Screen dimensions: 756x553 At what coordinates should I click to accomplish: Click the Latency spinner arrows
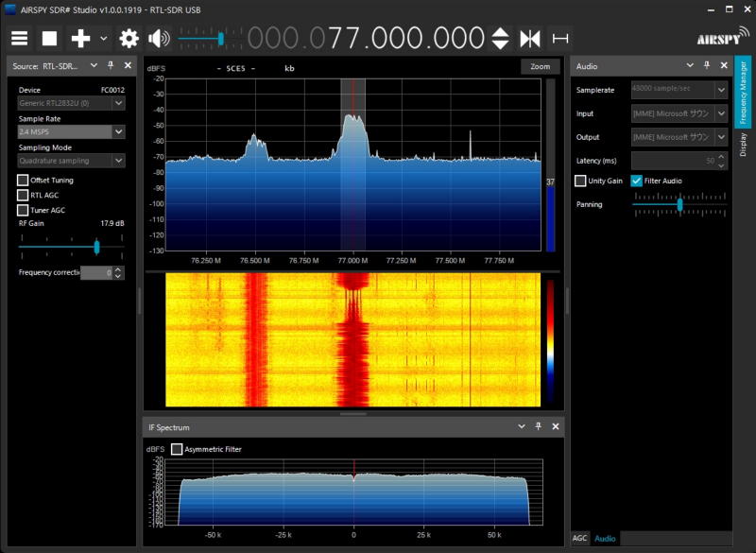pos(721,161)
